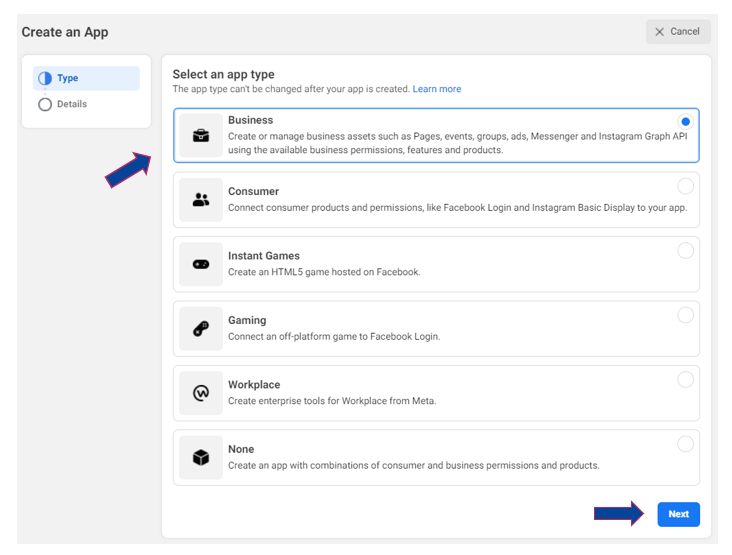The height and width of the screenshot is (555, 732).
Task: Select the Consumer radio button
Action: [685, 186]
